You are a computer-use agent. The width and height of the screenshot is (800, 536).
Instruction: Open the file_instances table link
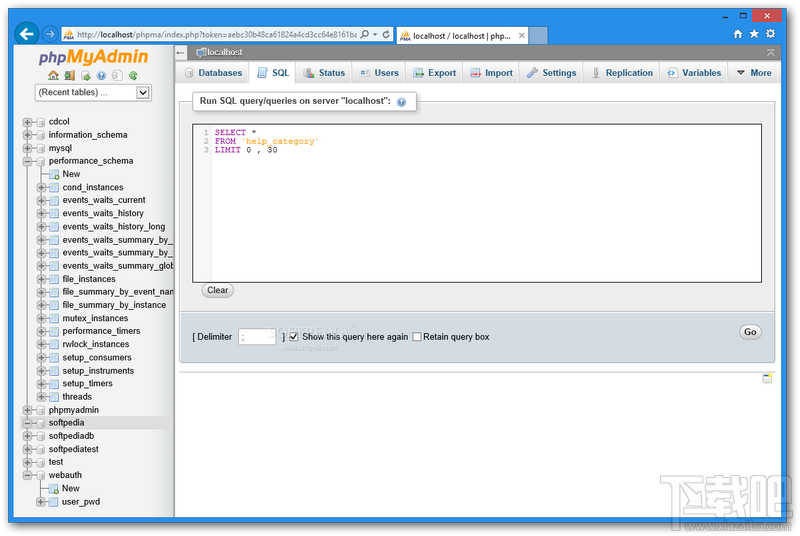point(89,279)
